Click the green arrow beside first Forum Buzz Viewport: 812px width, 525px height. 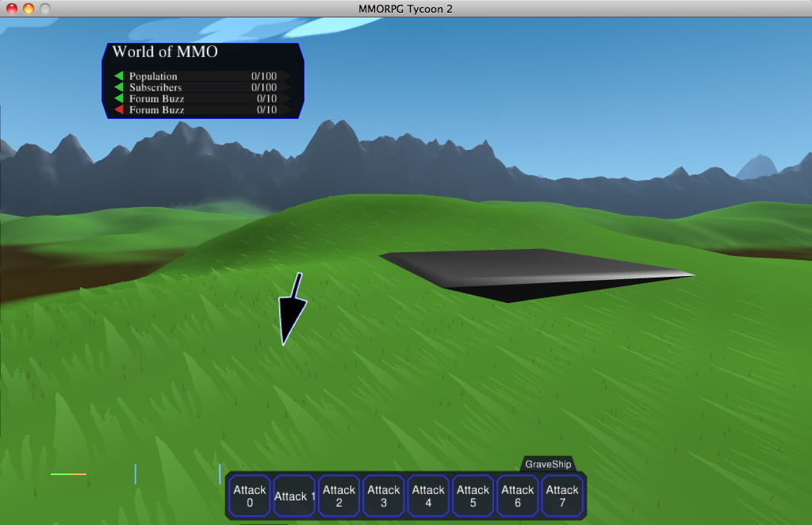[119, 98]
